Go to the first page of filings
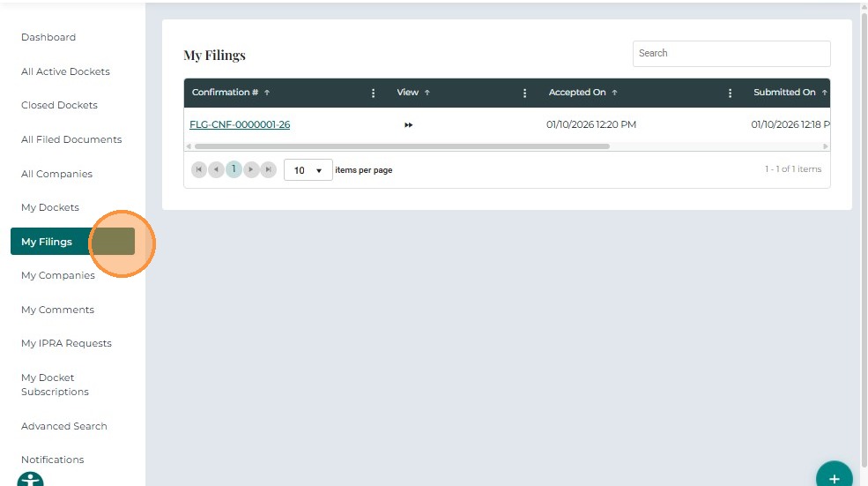 tap(199, 169)
